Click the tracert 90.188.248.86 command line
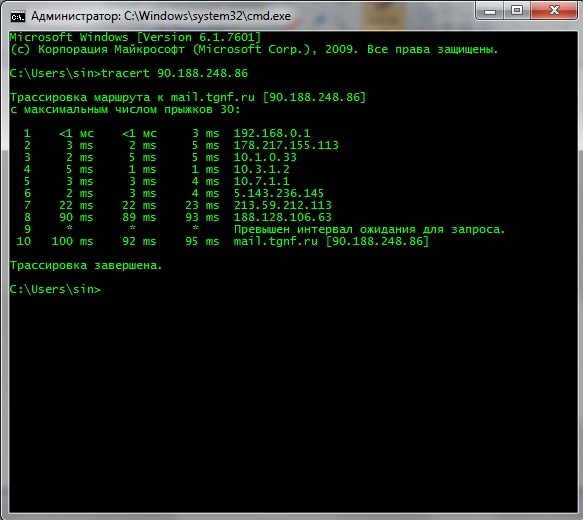Screen dimensions: 583x520 (x=129, y=73)
